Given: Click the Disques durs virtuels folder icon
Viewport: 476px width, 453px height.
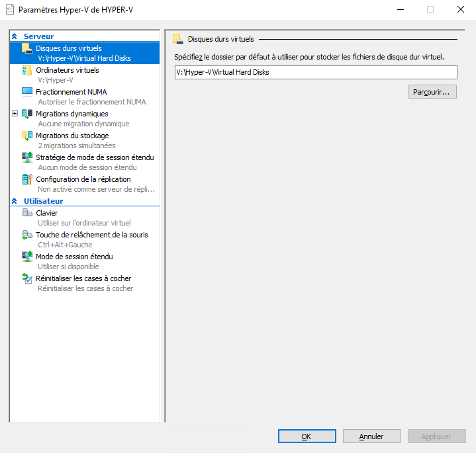Looking at the screenshot, I should pyautogui.click(x=27, y=48).
